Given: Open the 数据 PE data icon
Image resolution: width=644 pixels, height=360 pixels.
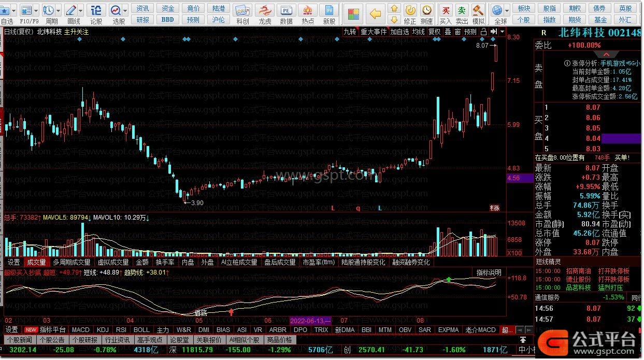Looking at the screenshot, I should (286, 10).
